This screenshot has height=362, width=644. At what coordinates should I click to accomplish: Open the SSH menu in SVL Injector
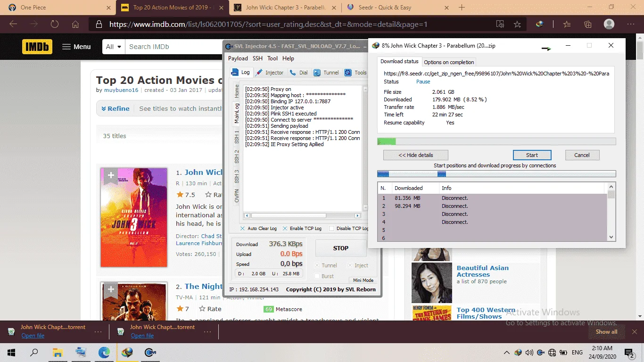(x=257, y=58)
